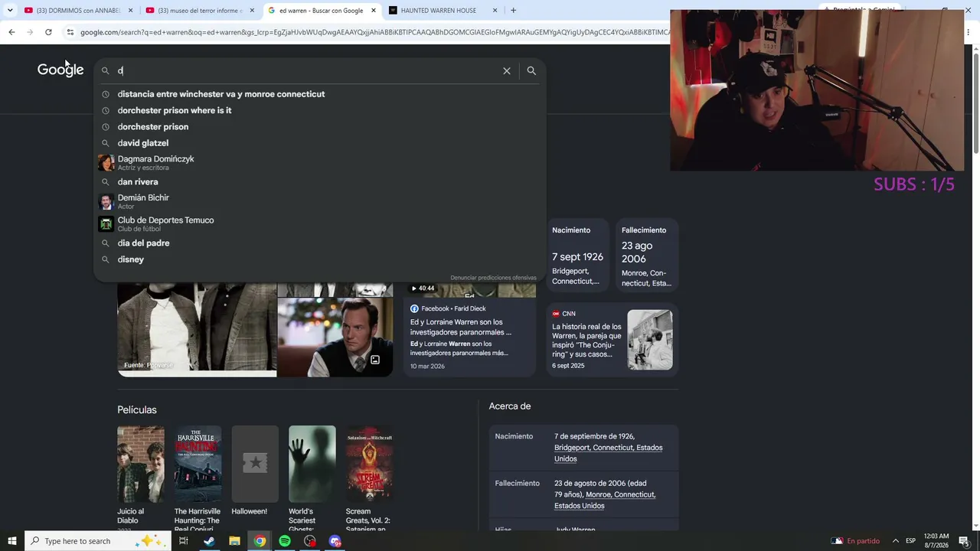Screen dimensions: 980x551
Task: Close the 'ed warren - Buscar con Google' tab
Action: 374,11
